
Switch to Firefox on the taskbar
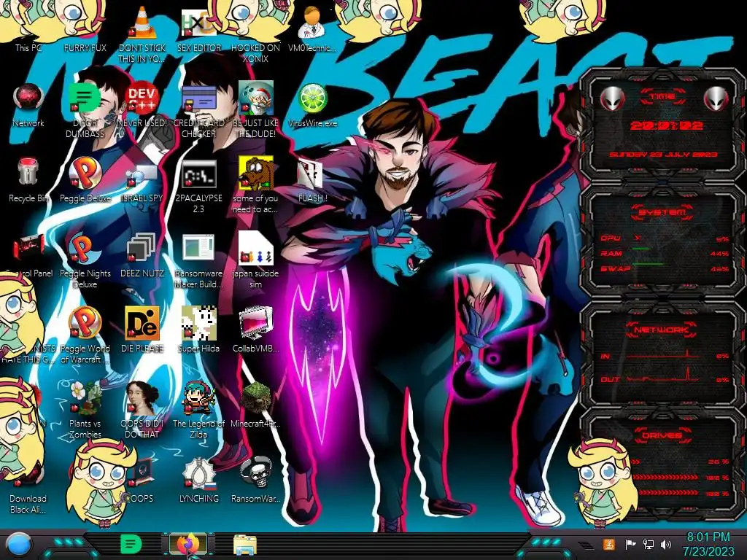(x=188, y=544)
